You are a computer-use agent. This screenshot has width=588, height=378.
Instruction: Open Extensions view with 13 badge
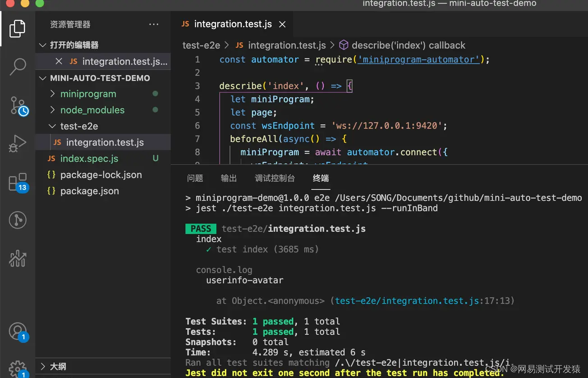18,182
